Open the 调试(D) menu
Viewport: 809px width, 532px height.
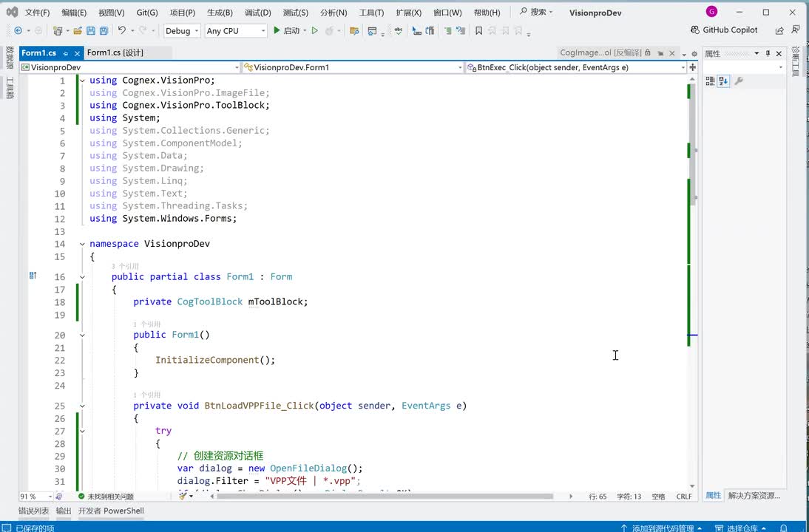258,13
